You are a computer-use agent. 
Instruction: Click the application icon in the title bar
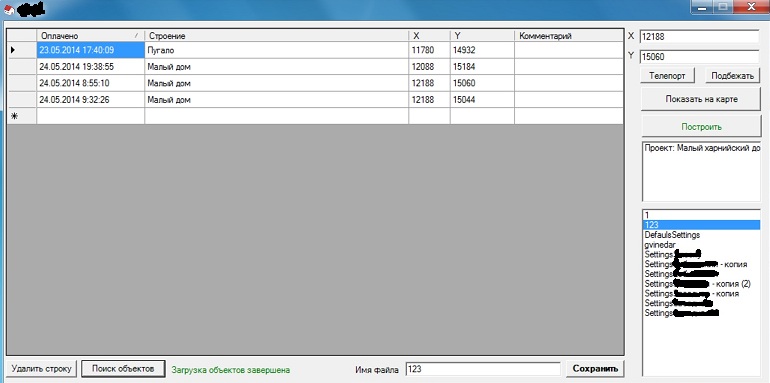(8, 9)
